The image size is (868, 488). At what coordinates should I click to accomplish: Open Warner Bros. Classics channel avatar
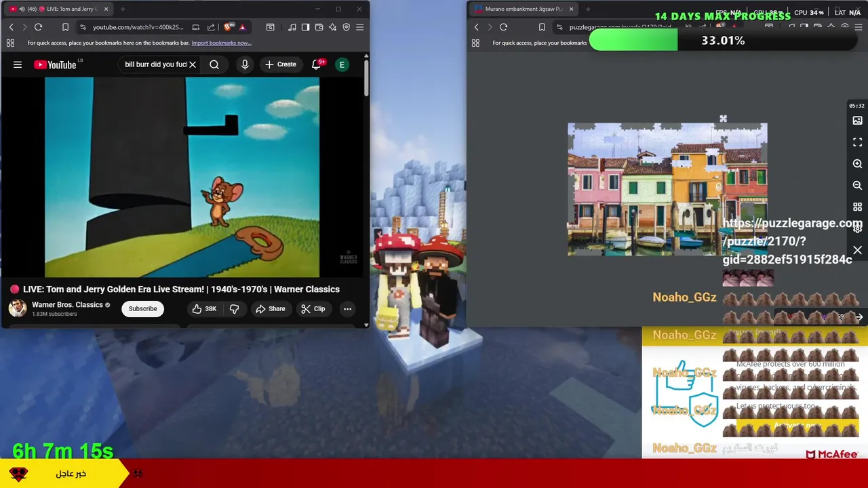(18, 308)
